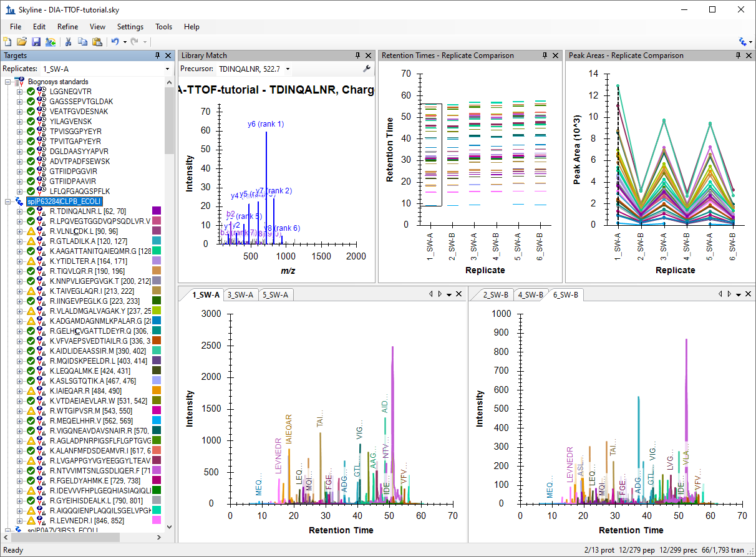Cut the selection with the scissors icon

[68, 42]
